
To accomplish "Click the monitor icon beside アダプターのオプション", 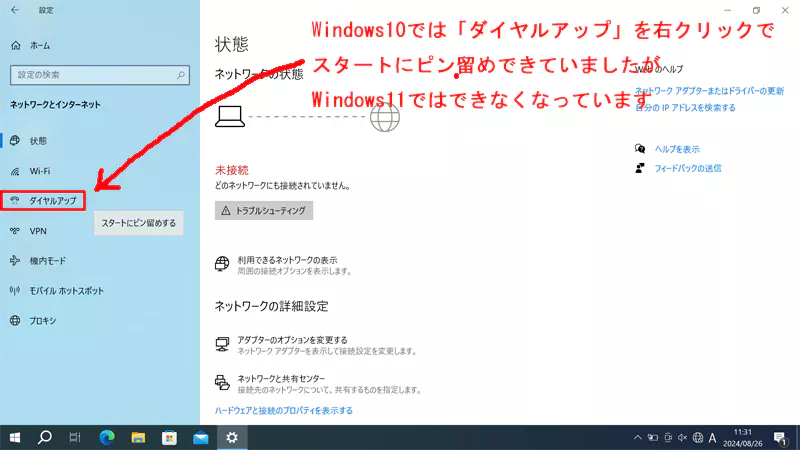I will coord(222,344).
